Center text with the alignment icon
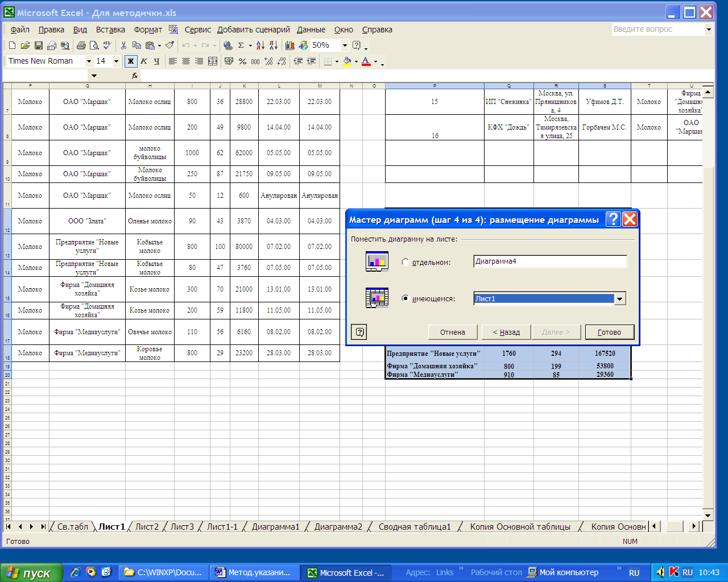728x582 pixels. click(186, 61)
